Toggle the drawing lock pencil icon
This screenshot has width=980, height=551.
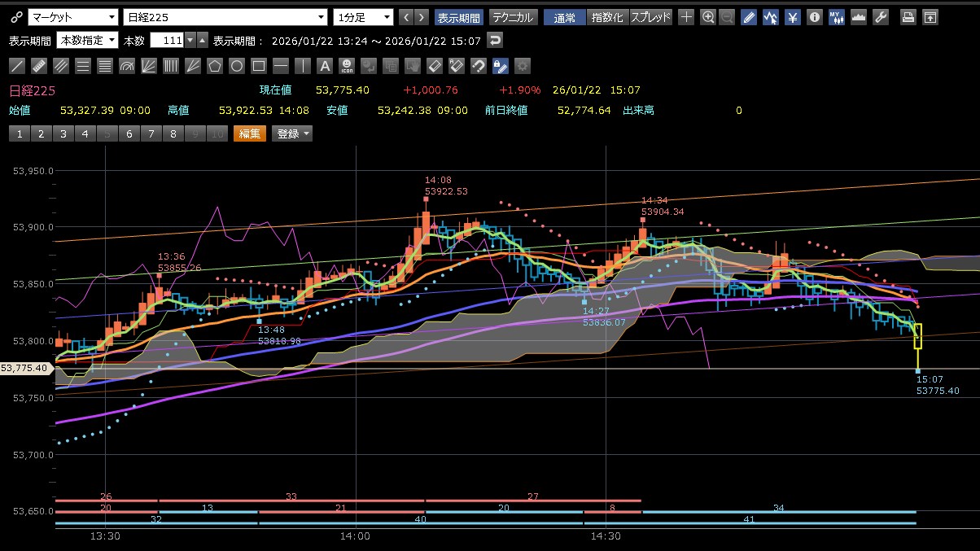501,66
